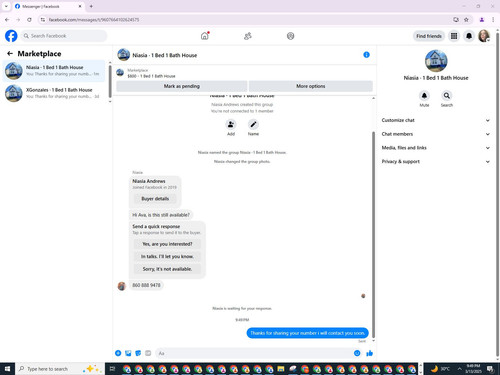Open the Chrome tab search dropdown

pyautogui.click(x=6, y=6)
